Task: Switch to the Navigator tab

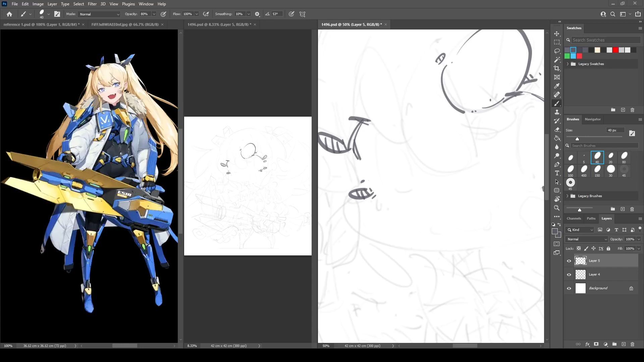Action: 592,119
